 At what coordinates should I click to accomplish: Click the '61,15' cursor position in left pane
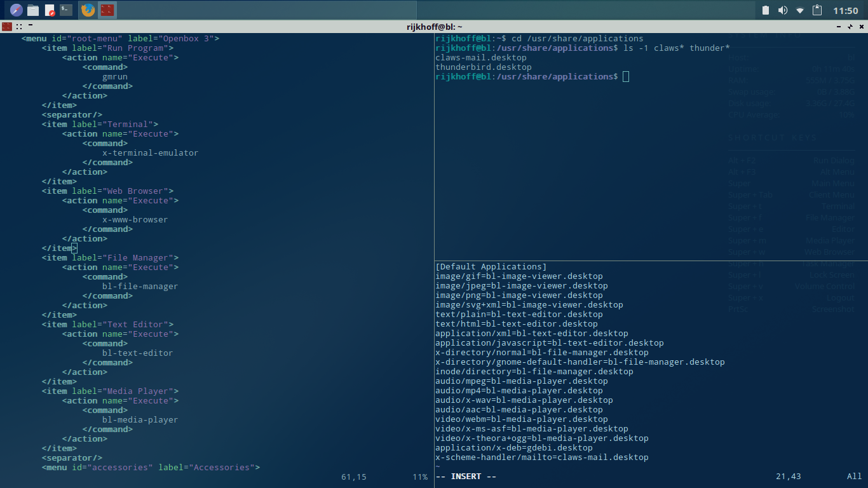354,477
